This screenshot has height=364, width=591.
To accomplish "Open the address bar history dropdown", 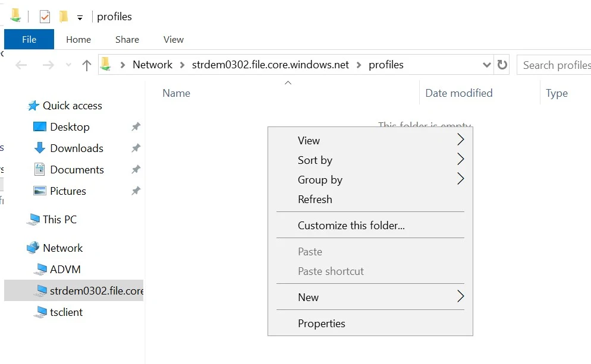I will pyautogui.click(x=486, y=65).
